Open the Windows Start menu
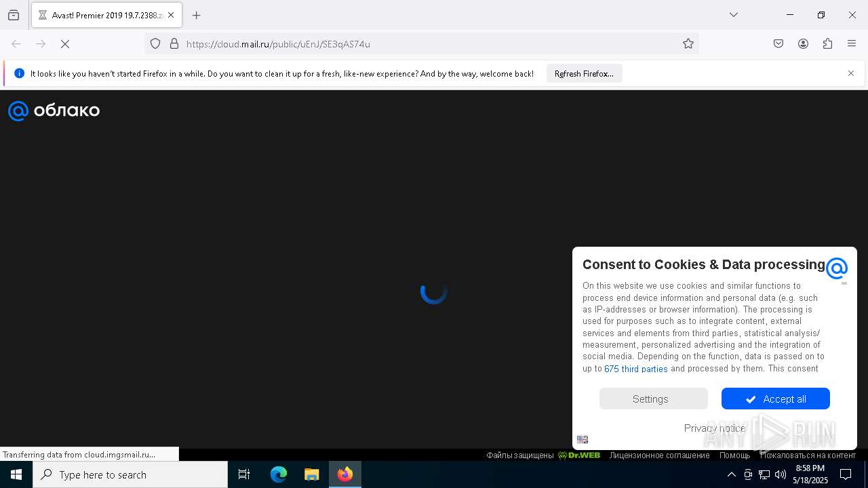Image resolution: width=868 pixels, height=488 pixels. [16, 474]
